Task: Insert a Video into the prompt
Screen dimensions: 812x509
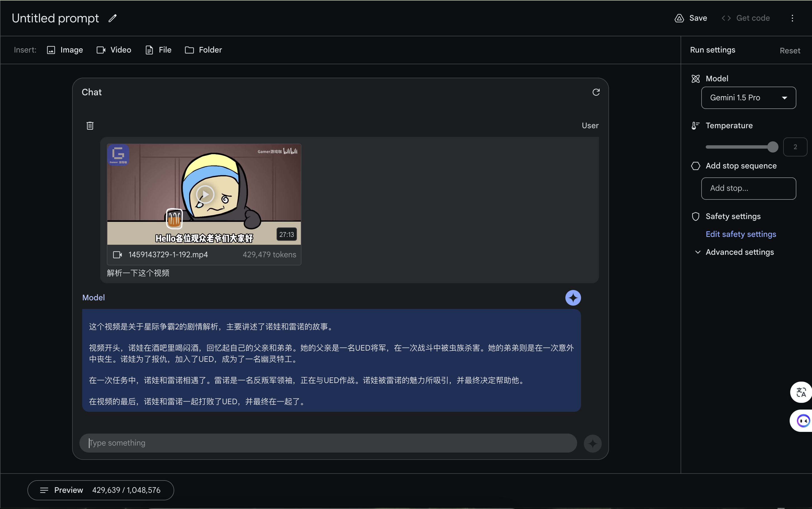Action: point(114,50)
